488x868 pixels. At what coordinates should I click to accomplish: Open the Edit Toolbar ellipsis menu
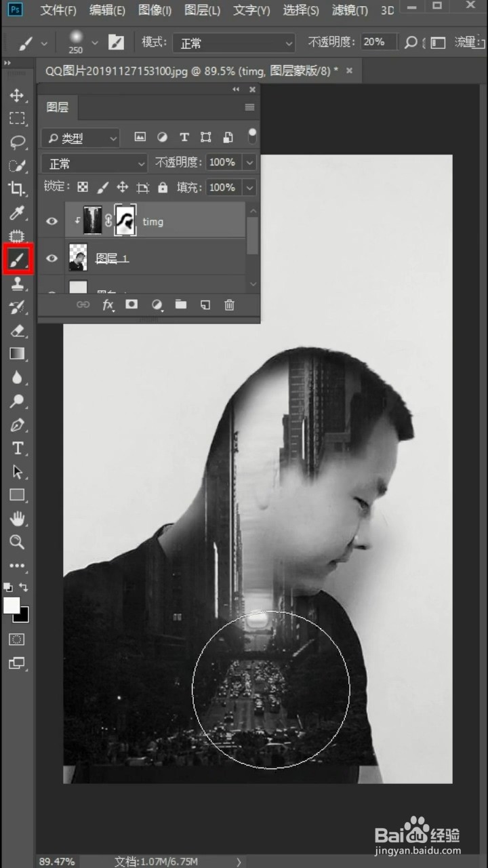click(17, 565)
